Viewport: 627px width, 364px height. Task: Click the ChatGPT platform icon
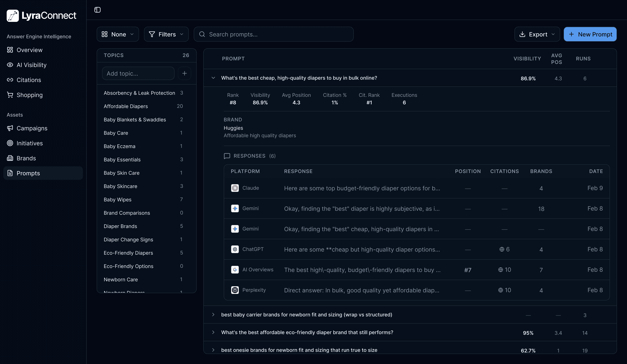coord(235,249)
